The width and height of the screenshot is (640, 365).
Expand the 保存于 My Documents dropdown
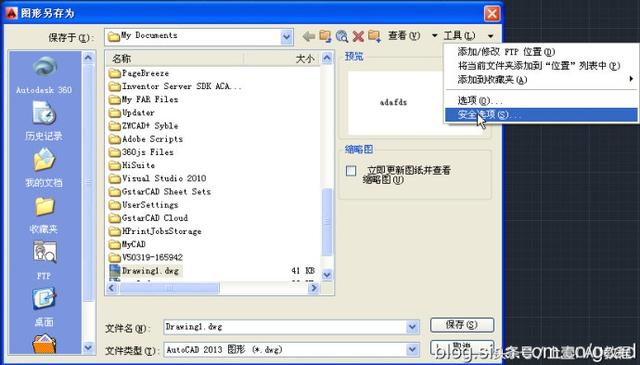click(287, 37)
